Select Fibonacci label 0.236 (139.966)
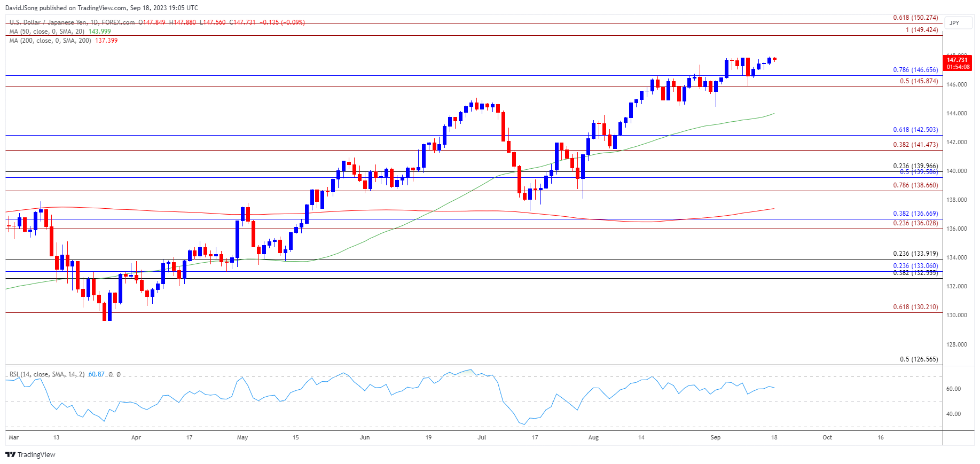Screen dimensions: 980x464 pos(915,166)
